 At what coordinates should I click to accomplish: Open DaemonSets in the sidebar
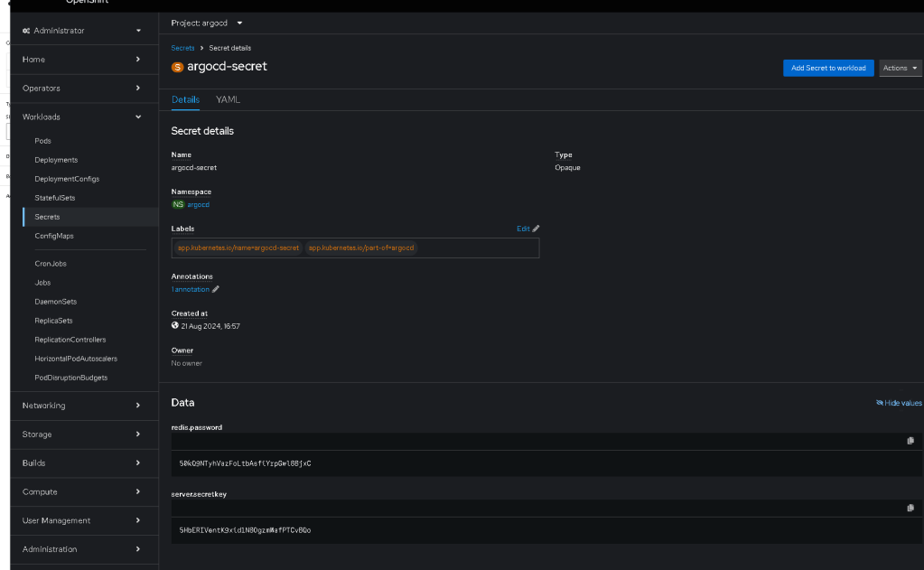point(56,302)
